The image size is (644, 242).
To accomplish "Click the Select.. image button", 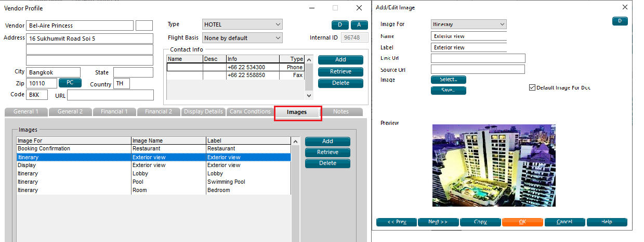I will (x=449, y=80).
